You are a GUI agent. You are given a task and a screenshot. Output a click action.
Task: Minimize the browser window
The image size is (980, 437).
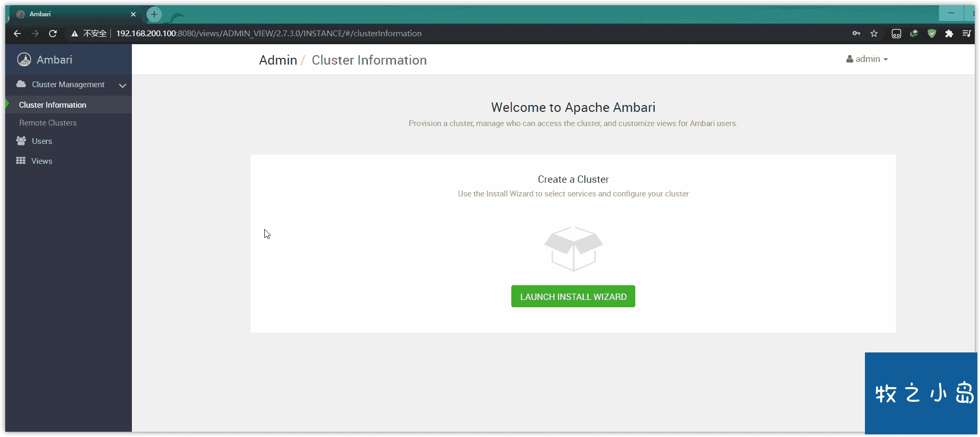pyautogui.click(x=951, y=13)
